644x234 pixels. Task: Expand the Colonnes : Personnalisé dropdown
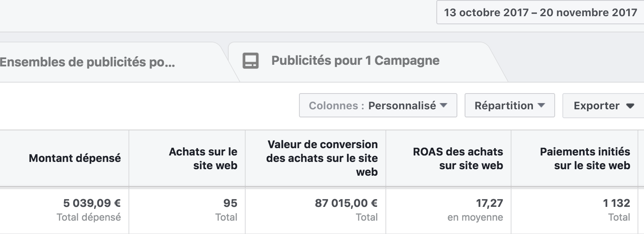(x=378, y=106)
